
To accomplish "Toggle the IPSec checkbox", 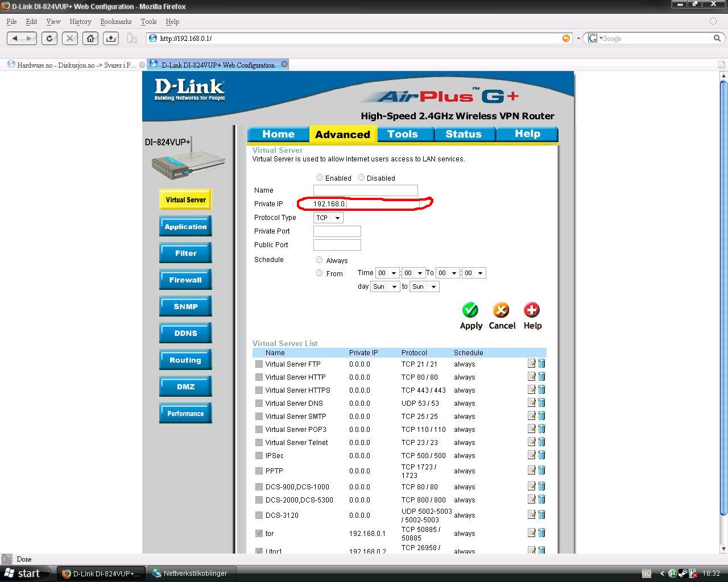I will coord(259,455).
